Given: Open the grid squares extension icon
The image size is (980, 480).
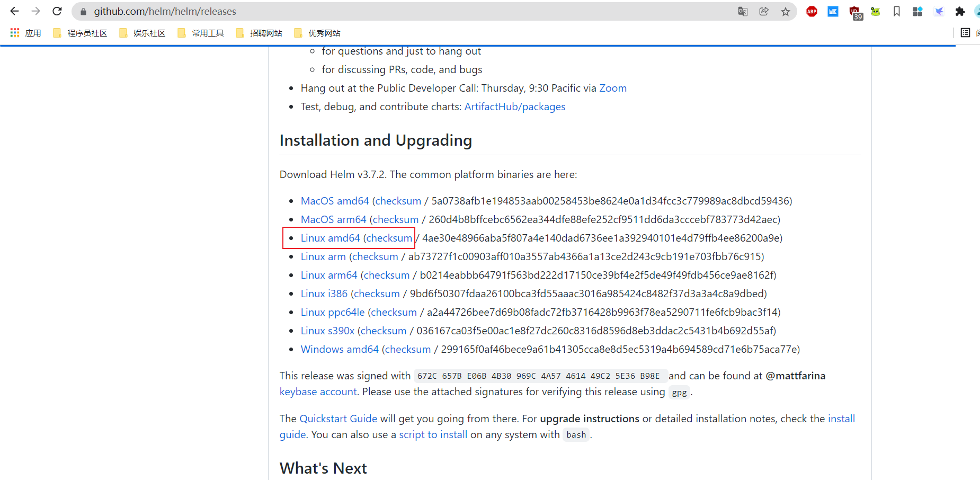Looking at the screenshot, I should pyautogui.click(x=917, y=11).
